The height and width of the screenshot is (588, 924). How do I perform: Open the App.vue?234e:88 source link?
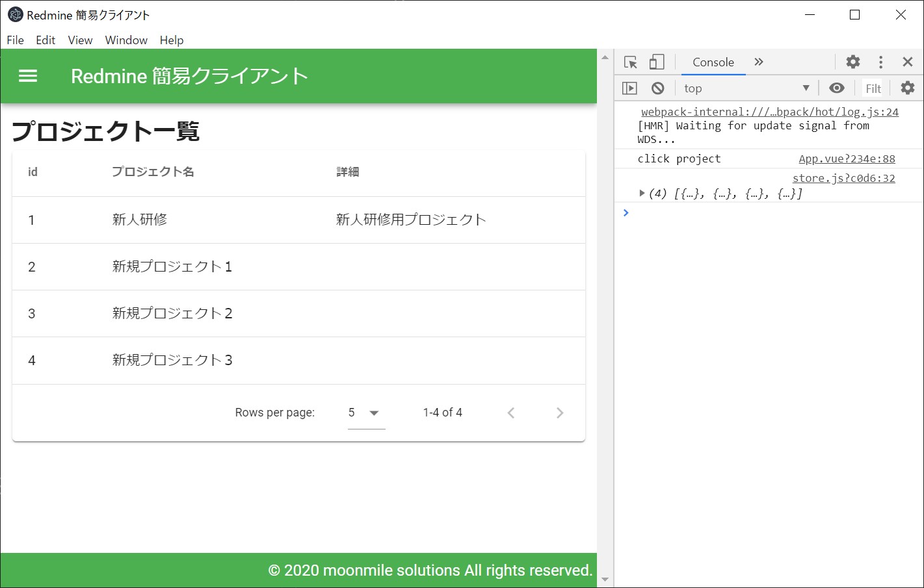point(846,159)
